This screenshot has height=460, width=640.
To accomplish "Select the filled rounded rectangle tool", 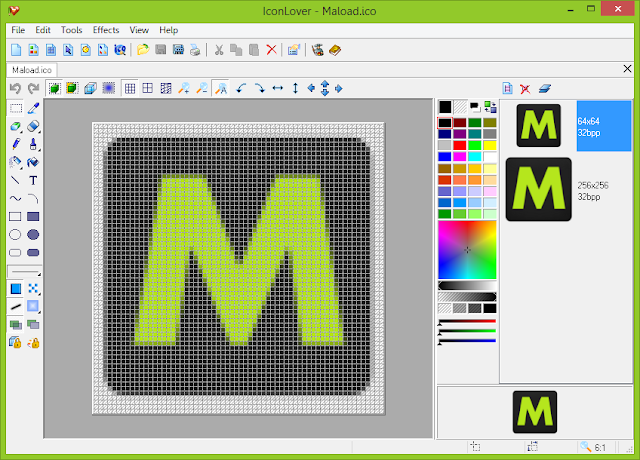I will [33, 253].
